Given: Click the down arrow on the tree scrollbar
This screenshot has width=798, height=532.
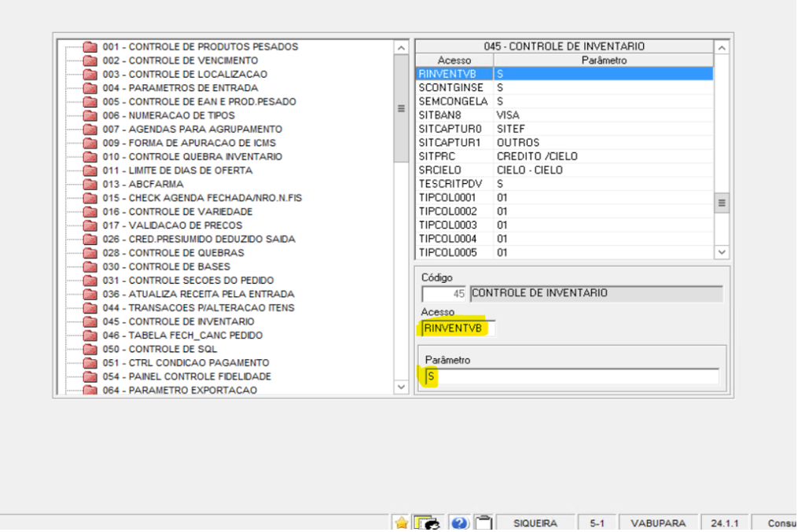Looking at the screenshot, I should point(401,387).
